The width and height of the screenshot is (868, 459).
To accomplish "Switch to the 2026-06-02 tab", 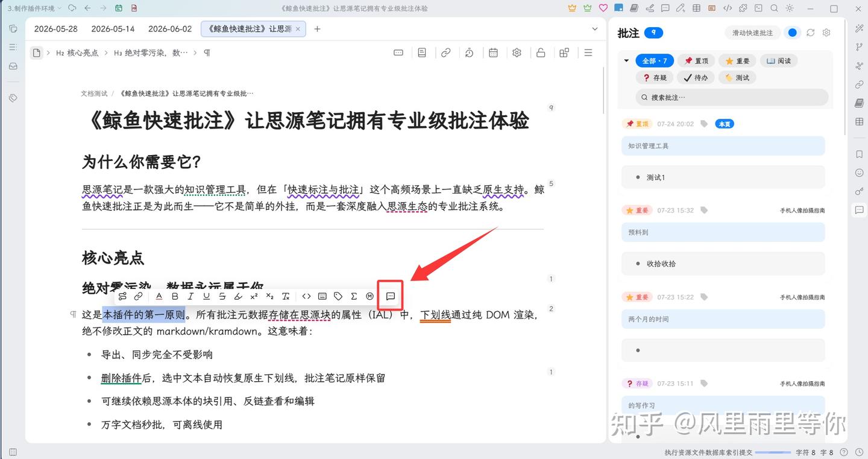I will tap(170, 29).
